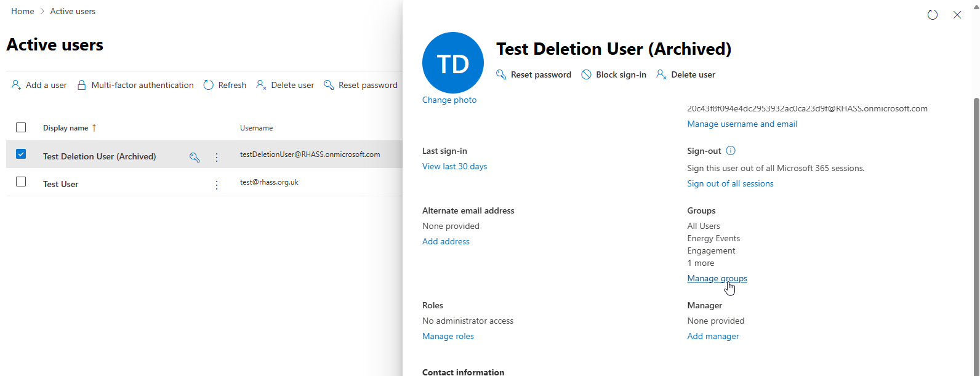980x376 pixels.
Task: Uncheck the Test Deletion User (Archived) checkbox
Action: coord(21,154)
